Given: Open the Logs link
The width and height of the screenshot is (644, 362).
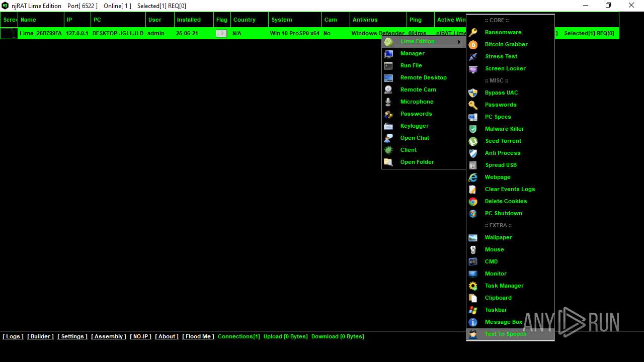Looking at the screenshot, I should click(x=13, y=336).
